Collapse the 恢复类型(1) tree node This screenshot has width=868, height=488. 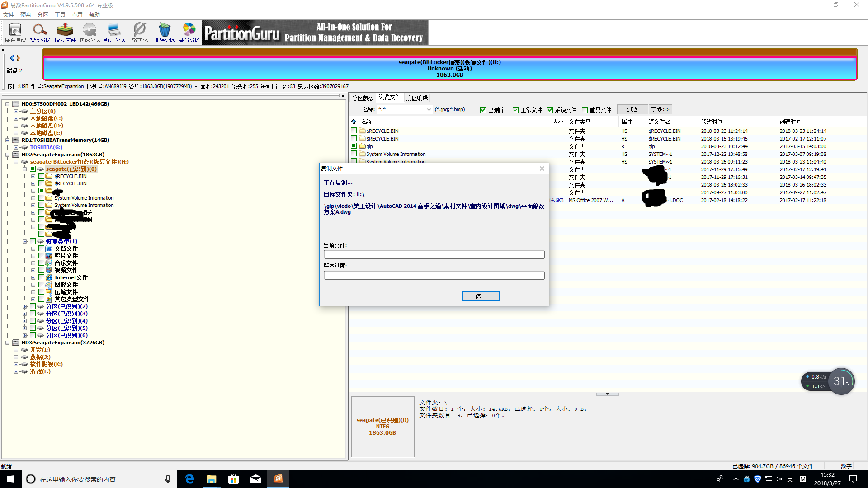[25, 241]
